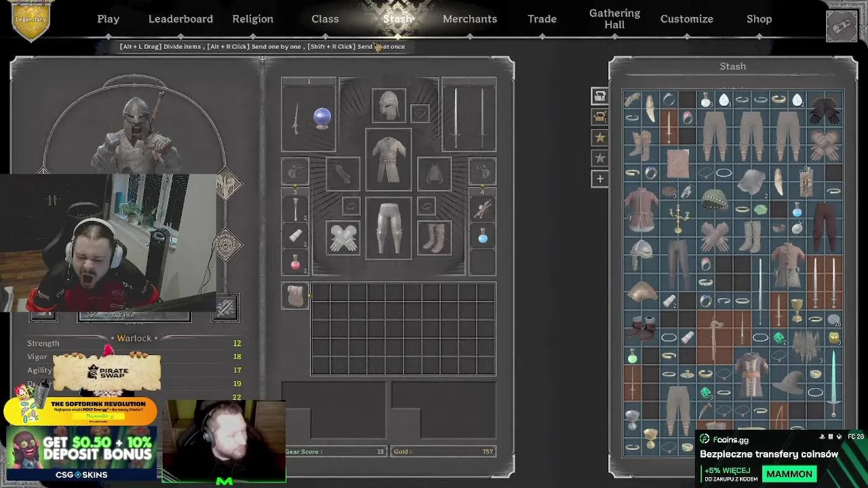Select the blue potion in quick slot 4
868x488 pixels.
point(483,237)
